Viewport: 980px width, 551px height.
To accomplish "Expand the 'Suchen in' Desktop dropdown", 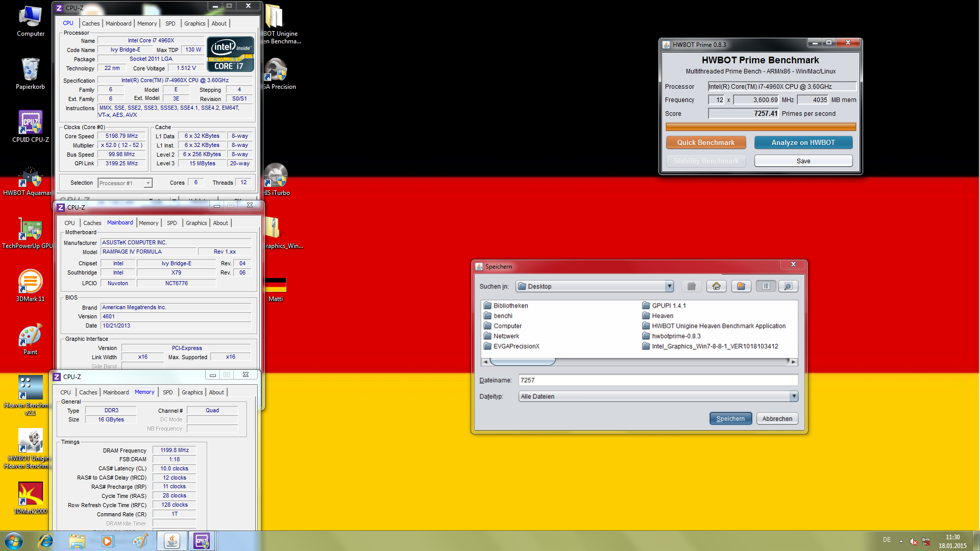I will (x=669, y=286).
